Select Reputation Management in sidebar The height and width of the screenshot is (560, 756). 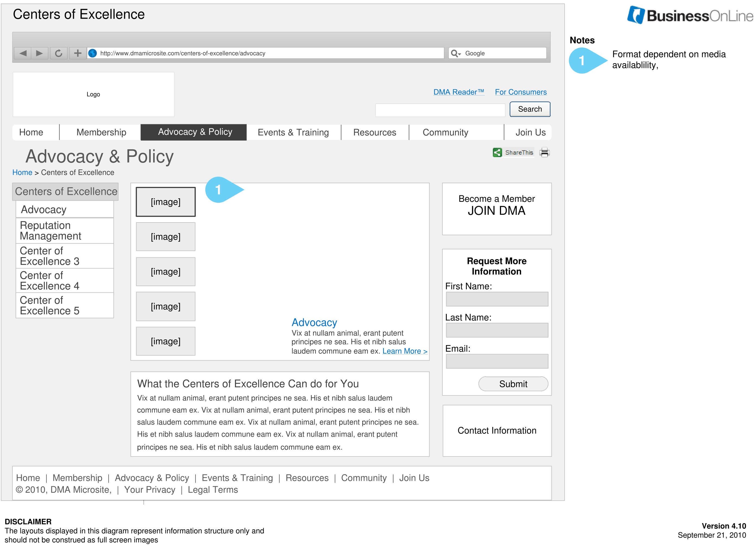65,231
